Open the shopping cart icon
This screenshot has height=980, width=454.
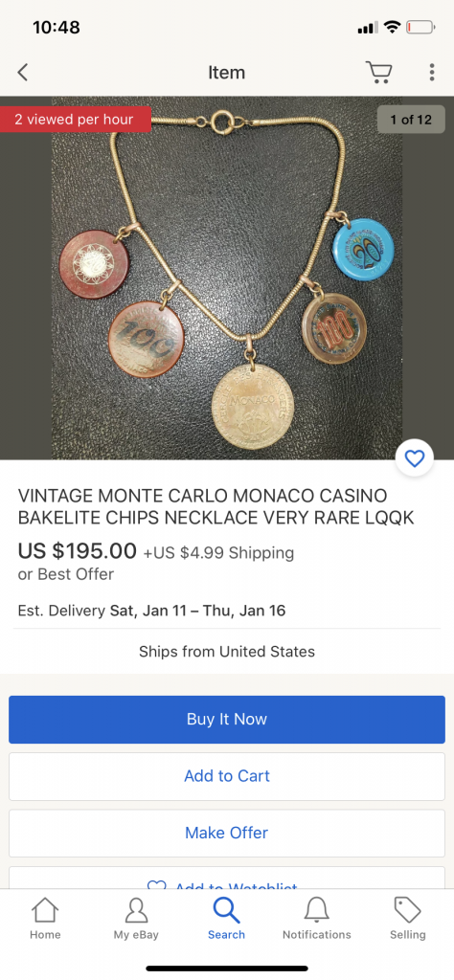pyautogui.click(x=378, y=72)
